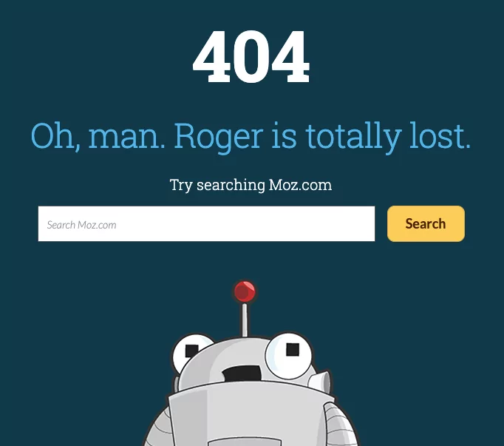Click Roger's ribbed arm on the left
Screen dimensions: 504x446
[157, 430]
